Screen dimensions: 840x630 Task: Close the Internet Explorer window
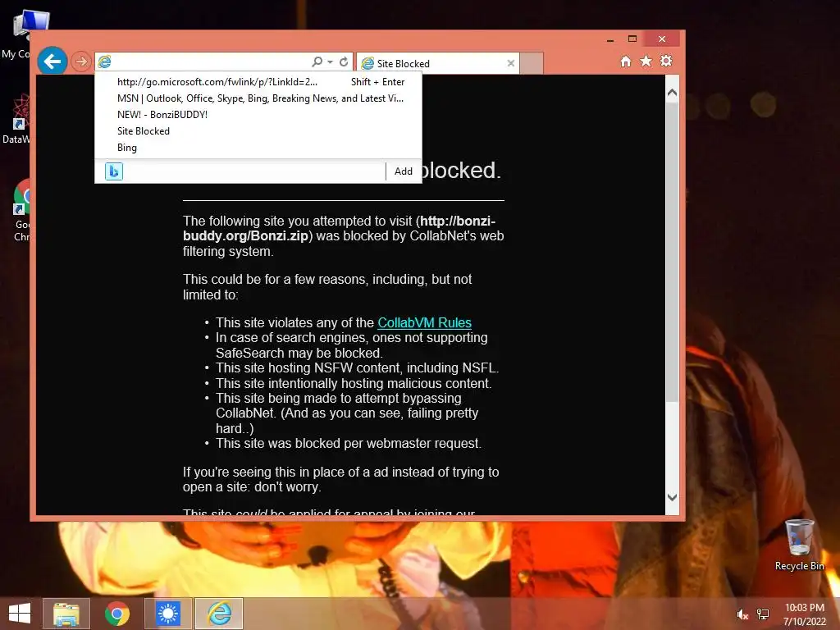[x=662, y=39]
